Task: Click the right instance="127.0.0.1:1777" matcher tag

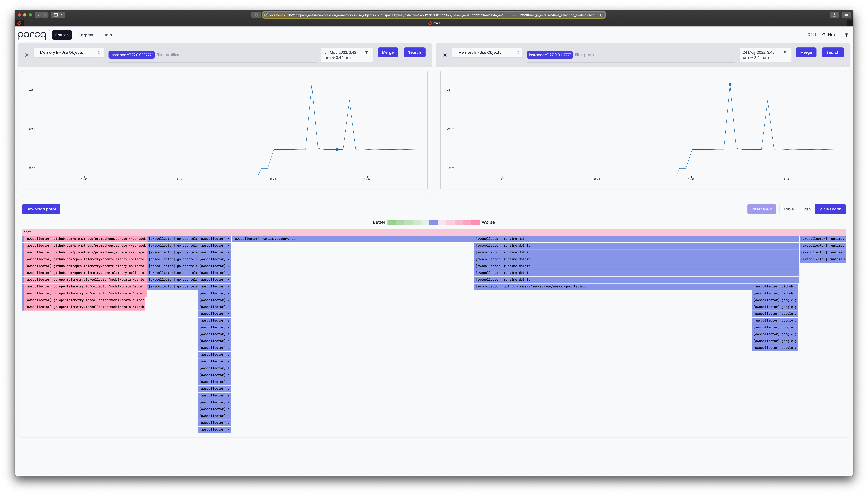Action: [549, 55]
